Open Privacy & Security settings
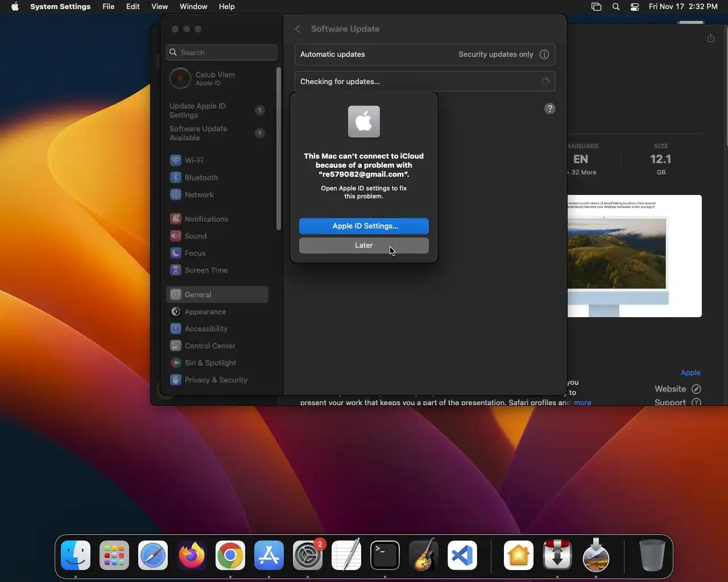Screen dimensions: 728x582 pos(217,380)
